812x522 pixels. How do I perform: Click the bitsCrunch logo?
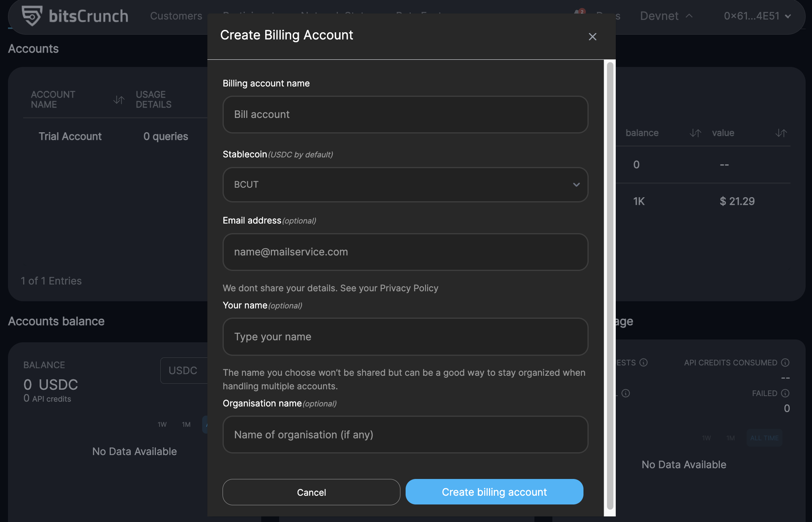[75, 16]
